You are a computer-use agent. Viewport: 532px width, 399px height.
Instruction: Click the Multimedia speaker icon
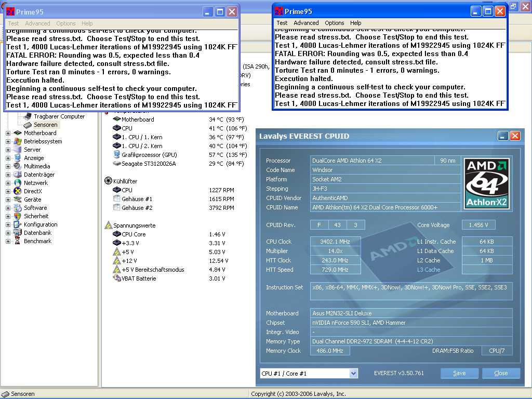tap(18, 166)
